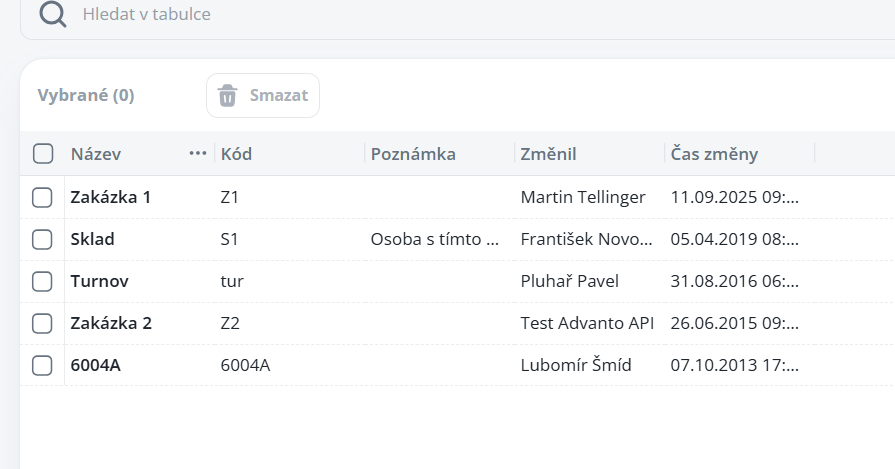Open the Zakázka 1 record name

tap(110, 198)
